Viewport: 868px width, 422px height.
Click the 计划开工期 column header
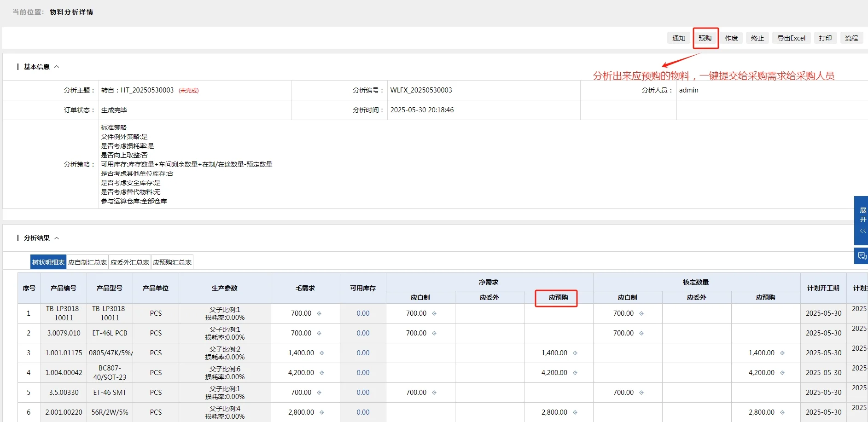coord(823,288)
